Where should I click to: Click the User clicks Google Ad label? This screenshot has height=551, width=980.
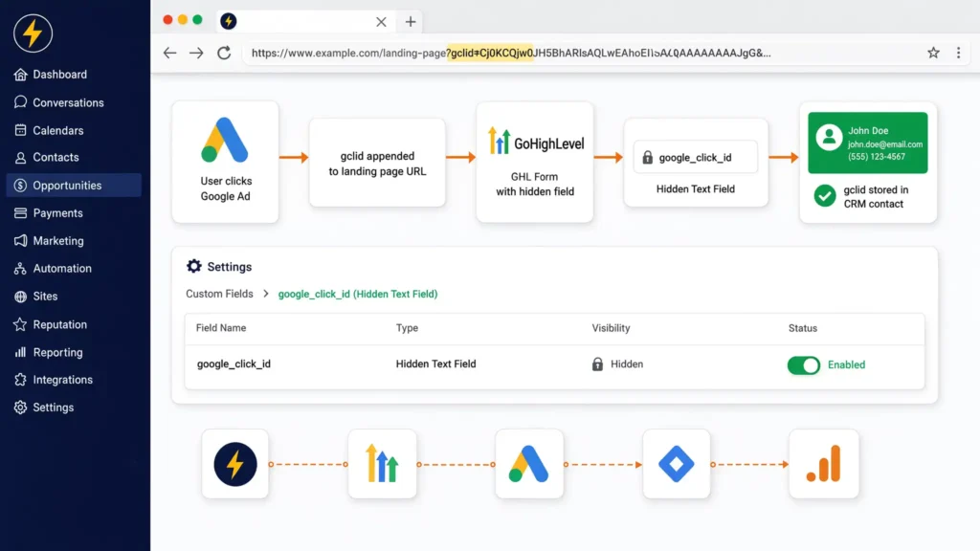pos(226,188)
